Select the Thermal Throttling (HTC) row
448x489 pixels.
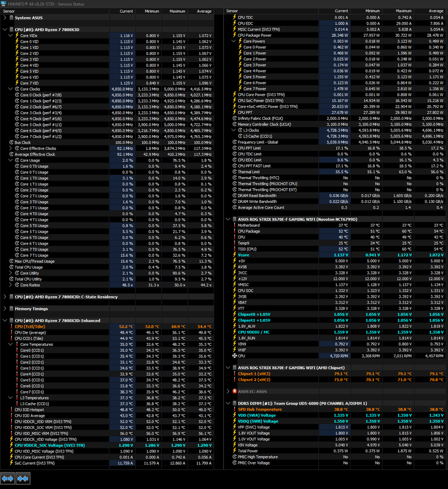336,178
